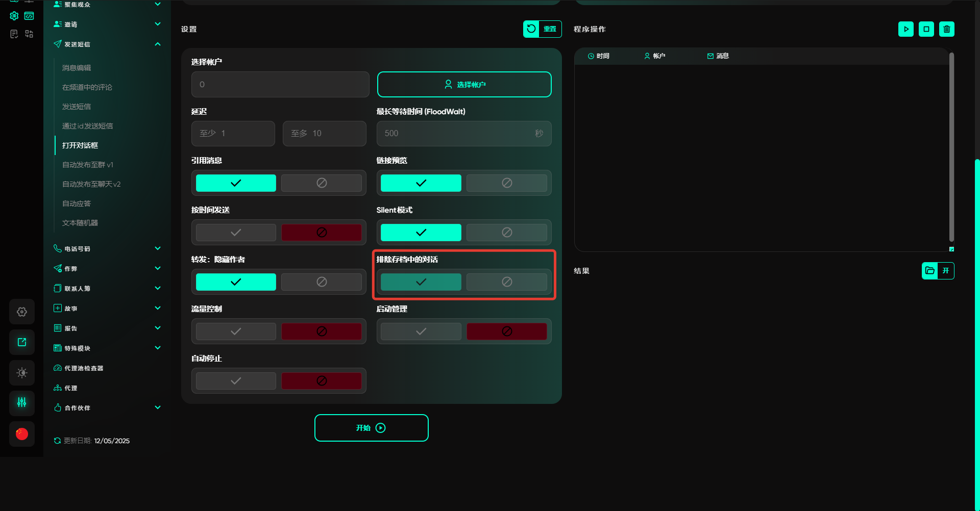This screenshot has height=511, width=980.
Task: Click the sliders icon in left bar
Action: tap(22, 403)
